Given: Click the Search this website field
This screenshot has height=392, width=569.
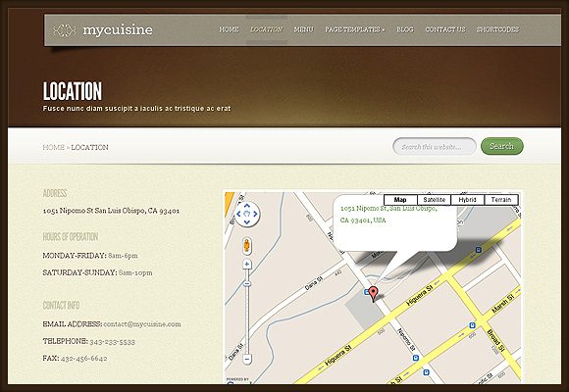Looking at the screenshot, I should tap(435, 146).
